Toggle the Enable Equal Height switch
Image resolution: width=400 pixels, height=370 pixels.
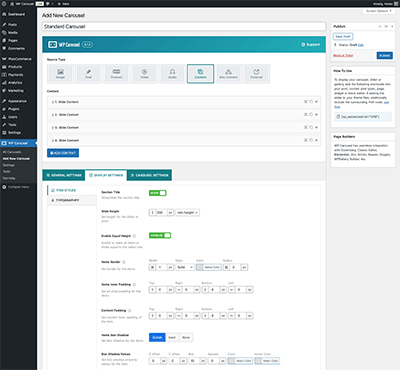click(x=160, y=235)
